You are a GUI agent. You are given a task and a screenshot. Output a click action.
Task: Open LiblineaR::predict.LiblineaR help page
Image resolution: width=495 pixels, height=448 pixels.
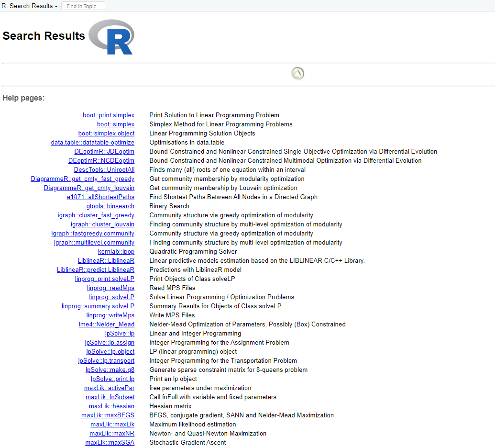[96, 270]
